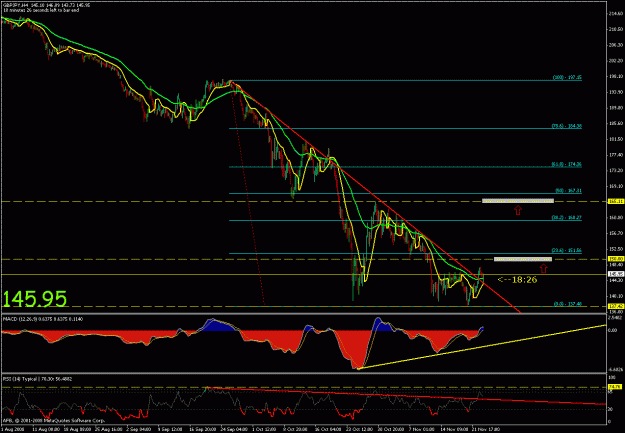The height and width of the screenshot is (433, 625).
Task: Click the Fibonacci (50) level label
Action: 568,191
